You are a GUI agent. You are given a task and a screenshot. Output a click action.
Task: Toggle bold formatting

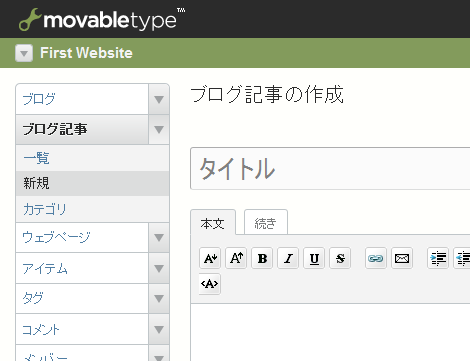pos(262,258)
